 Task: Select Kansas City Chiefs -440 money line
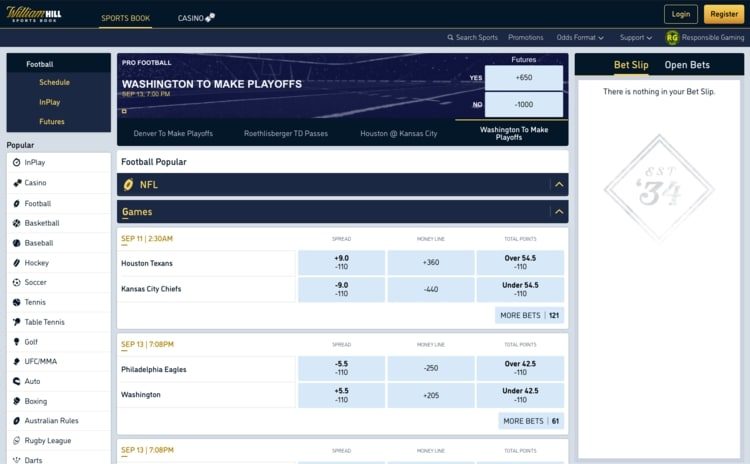pos(431,289)
